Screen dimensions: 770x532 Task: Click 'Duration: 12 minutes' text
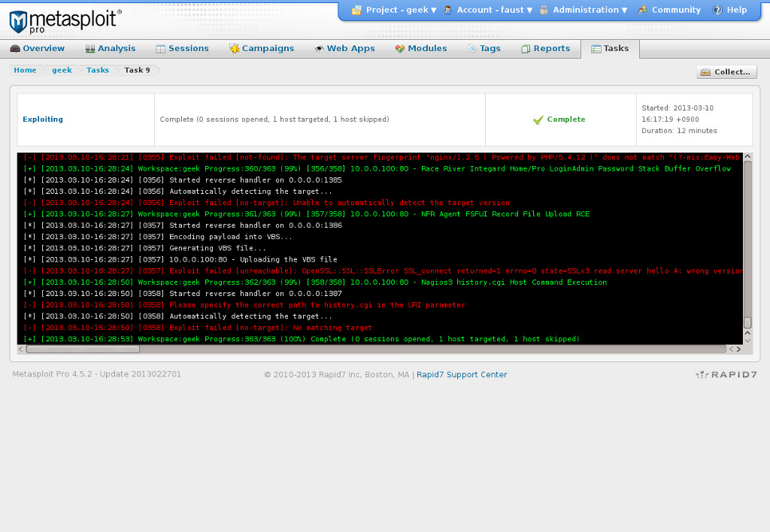[679, 131]
